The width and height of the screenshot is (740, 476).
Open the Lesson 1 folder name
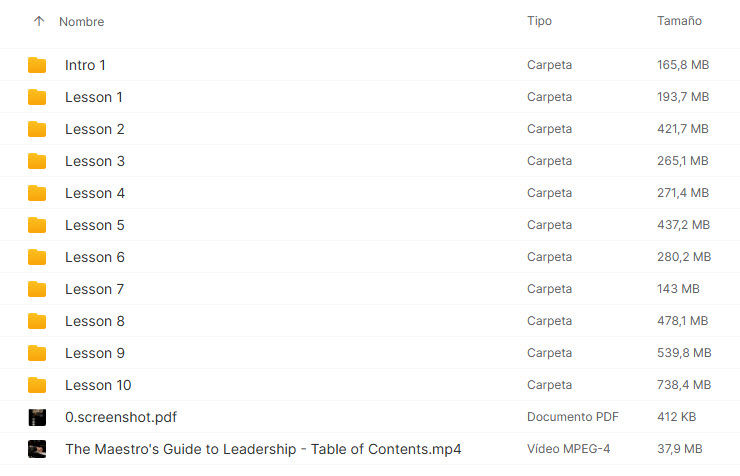[x=94, y=97]
